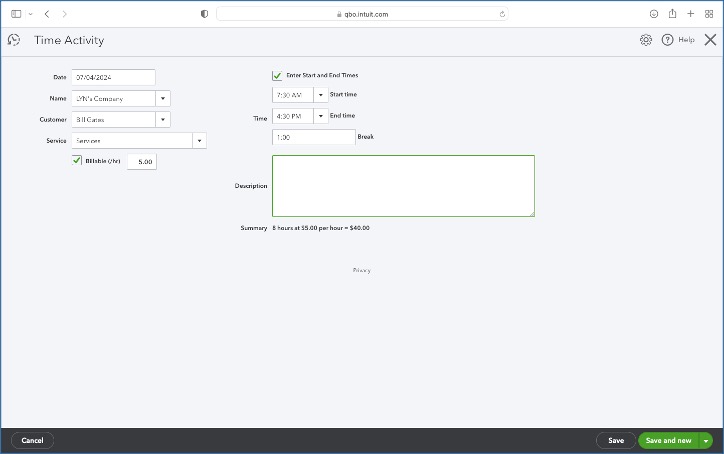Image resolution: width=724 pixels, height=454 pixels.
Task: Close the Time Activity form
Action: [x=710, y=40]
